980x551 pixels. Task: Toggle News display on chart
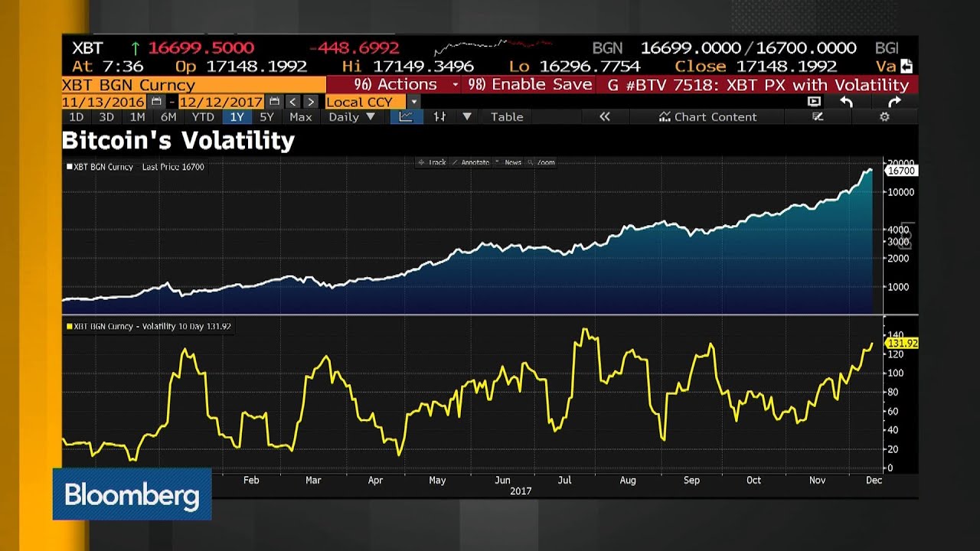(508, 162)
